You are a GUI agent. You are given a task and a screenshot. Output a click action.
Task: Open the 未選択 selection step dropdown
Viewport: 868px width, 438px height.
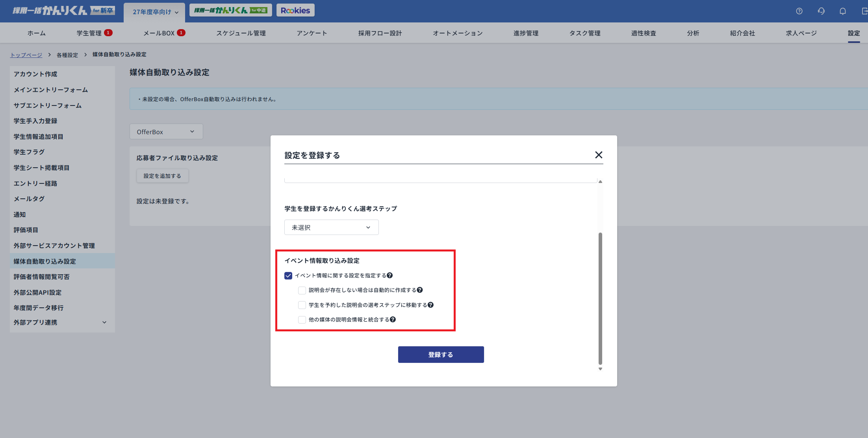[x=331, y=227]
